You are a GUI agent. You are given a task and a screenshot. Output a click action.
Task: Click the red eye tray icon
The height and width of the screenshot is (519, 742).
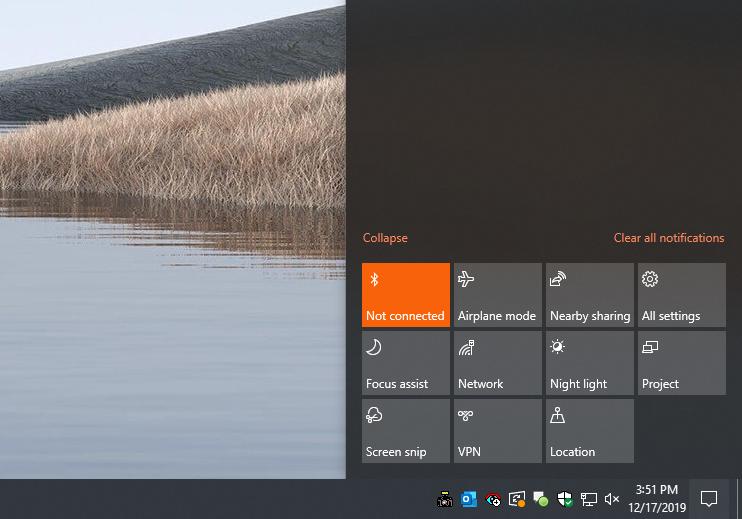(493, 499)
